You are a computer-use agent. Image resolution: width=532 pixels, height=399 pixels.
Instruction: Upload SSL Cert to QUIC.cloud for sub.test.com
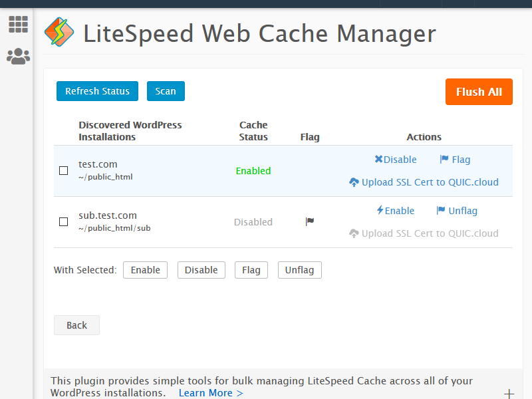[424, 233]
